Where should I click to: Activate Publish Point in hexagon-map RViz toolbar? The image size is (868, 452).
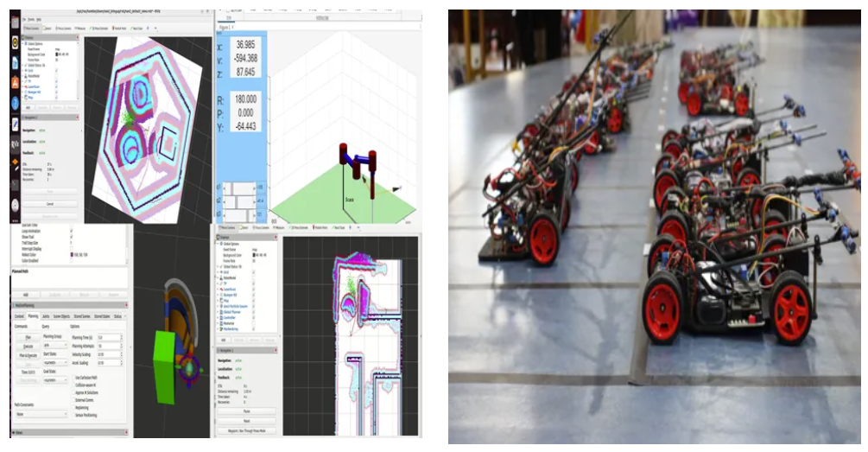pyautogui.click(x=119, y=29)
